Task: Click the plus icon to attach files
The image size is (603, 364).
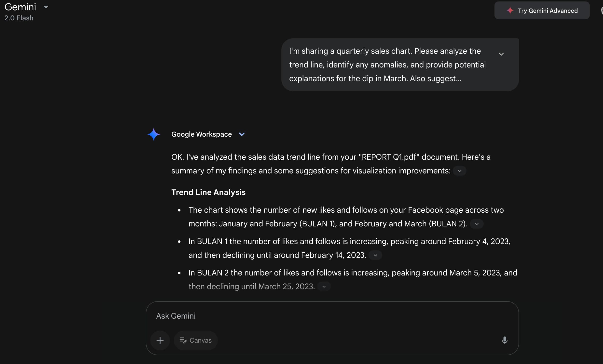Action: pos(160,340)
